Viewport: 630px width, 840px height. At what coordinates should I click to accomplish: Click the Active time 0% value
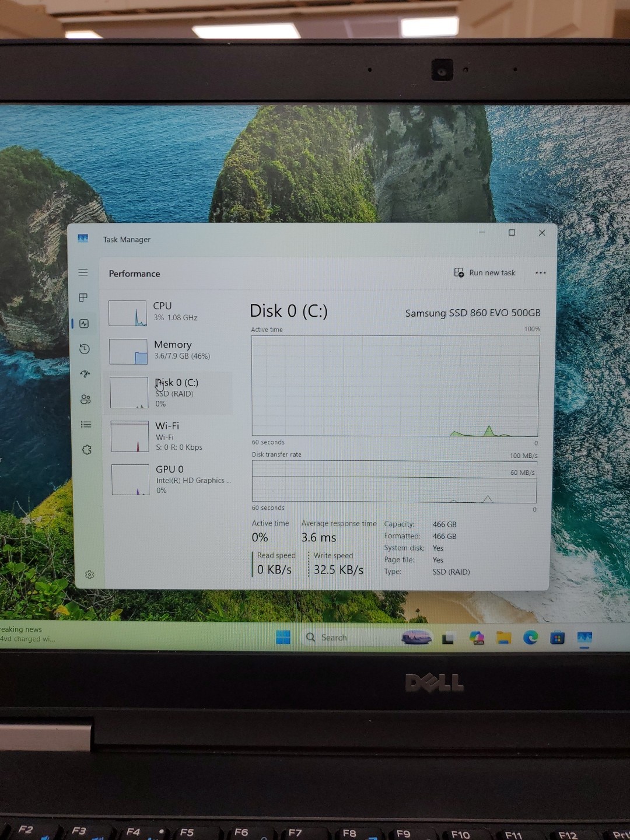[260, 537]
